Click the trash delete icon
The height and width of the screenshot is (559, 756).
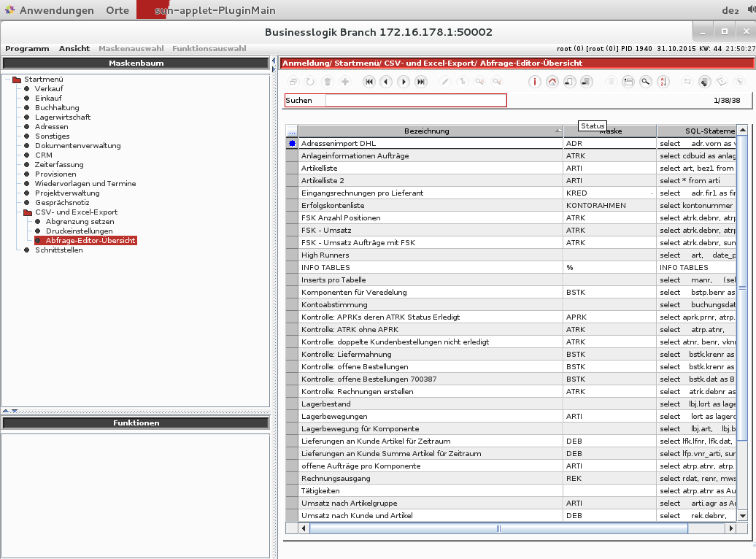click(x=328, y=82)
